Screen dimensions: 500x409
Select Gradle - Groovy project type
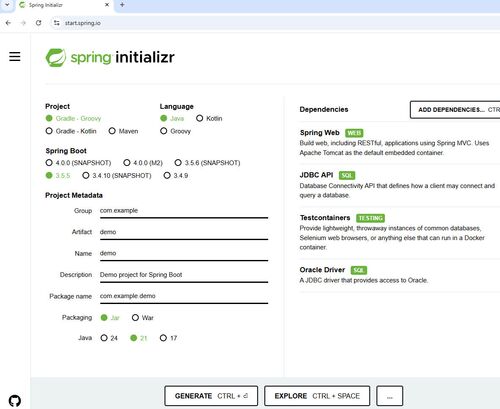[73, 118]
